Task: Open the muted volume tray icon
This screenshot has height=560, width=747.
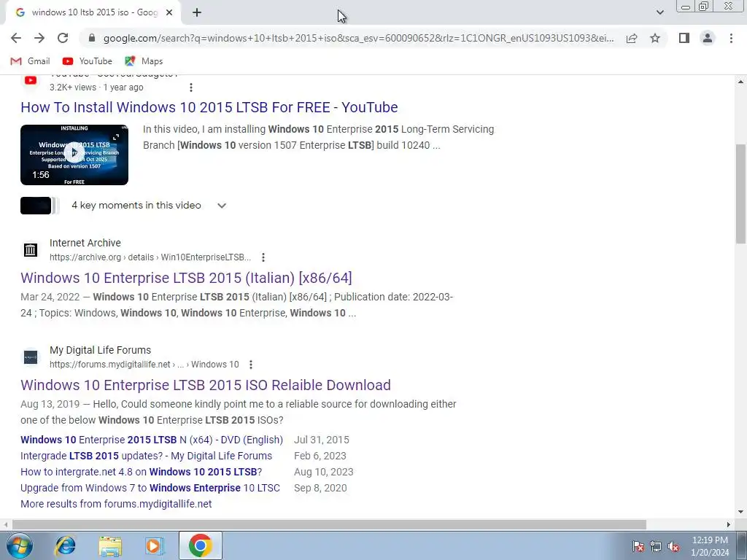Action: [673, 547]
